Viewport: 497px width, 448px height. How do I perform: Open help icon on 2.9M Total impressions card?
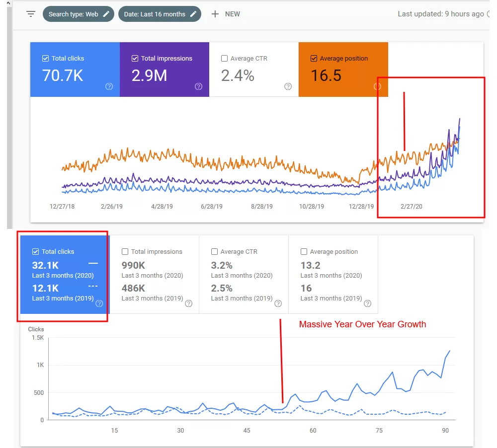point(199,86)
